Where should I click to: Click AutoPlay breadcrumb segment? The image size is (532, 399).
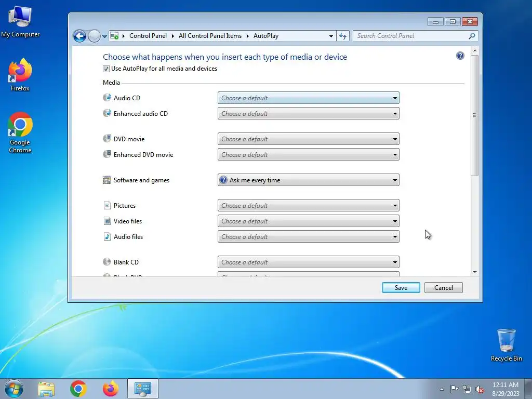point(266,36)
